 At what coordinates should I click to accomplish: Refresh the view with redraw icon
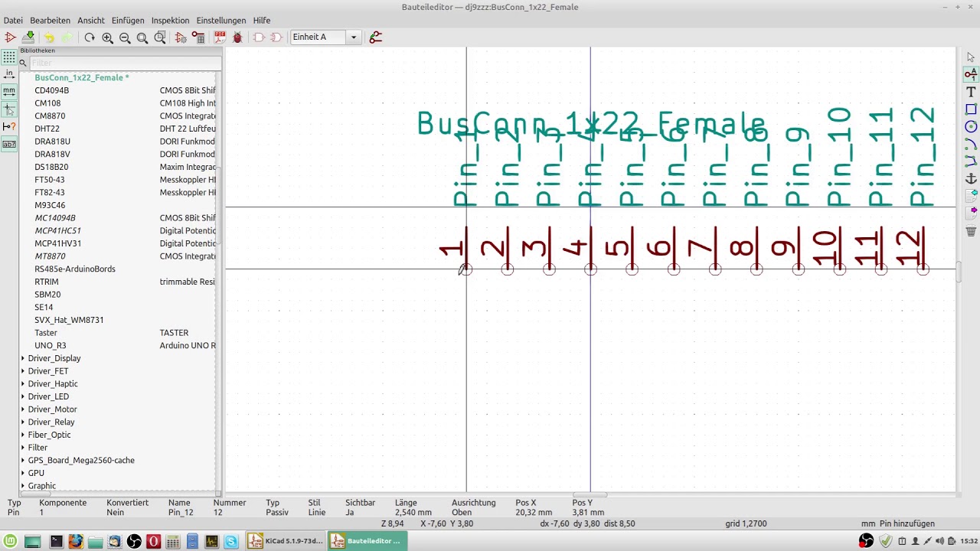[x=90, y=37]
